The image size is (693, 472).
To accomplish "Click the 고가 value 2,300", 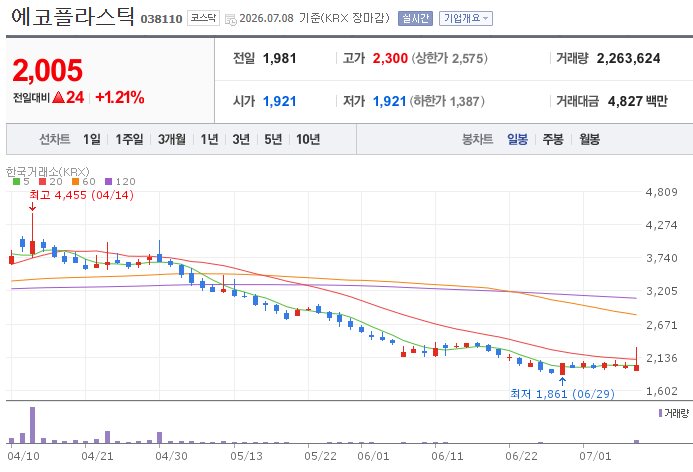I will 390,58.
